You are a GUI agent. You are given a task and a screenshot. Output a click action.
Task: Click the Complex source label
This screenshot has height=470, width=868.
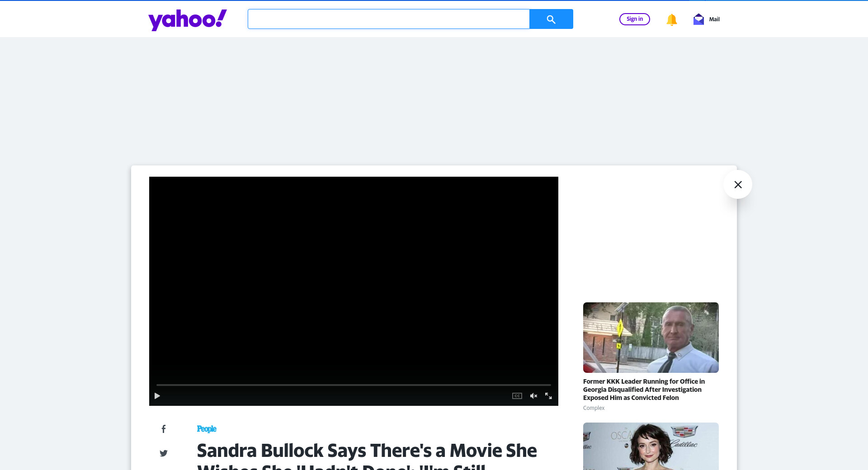click(x=594, y=408)
